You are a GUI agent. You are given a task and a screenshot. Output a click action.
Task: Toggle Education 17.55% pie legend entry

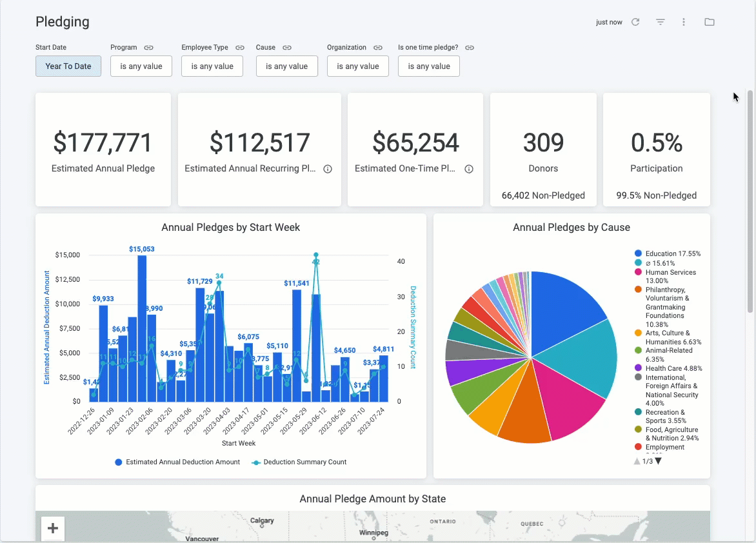coord(668,253)
